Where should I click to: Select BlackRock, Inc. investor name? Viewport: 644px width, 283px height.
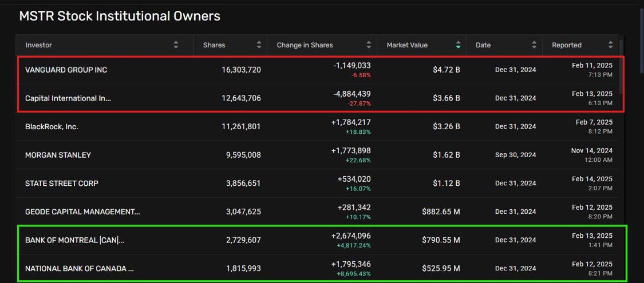tap(52, 127)
